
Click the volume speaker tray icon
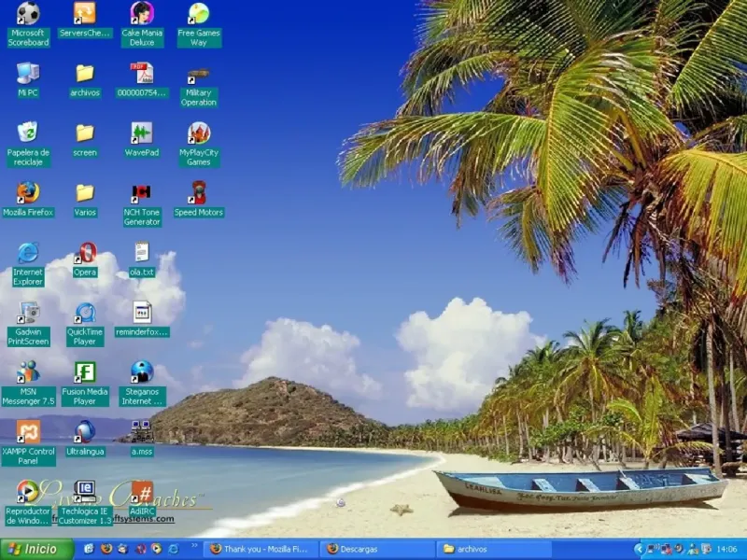[679, 549]
